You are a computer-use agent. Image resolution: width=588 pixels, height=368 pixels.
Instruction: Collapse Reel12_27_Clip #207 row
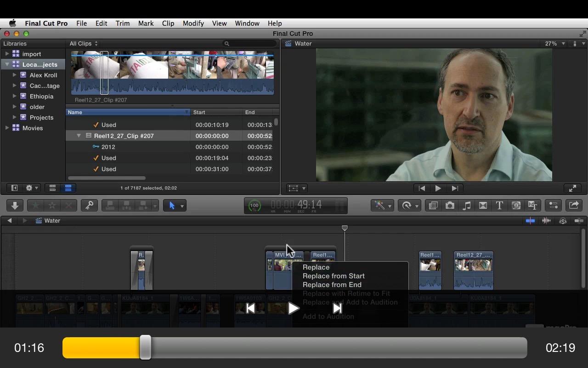[x=79, y=136]
